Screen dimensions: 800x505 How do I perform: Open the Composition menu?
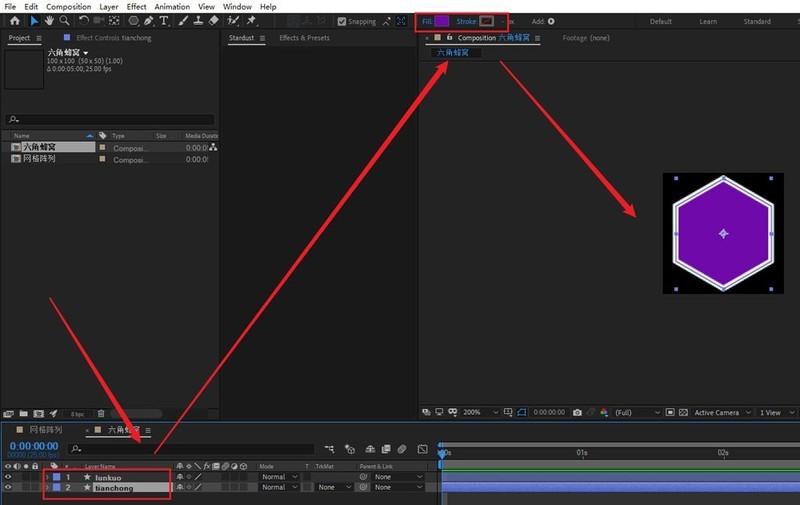[x=68, y=6]
